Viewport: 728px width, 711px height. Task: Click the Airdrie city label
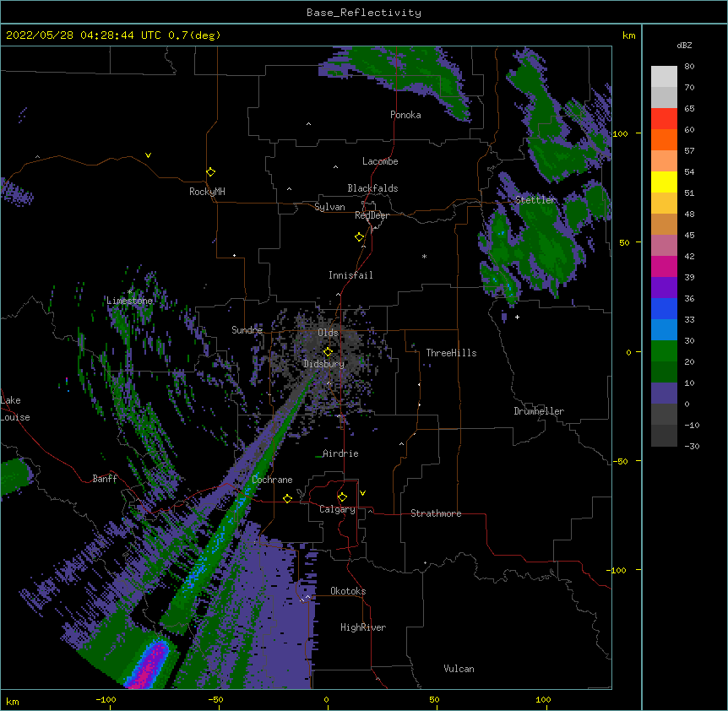(340, 453)
